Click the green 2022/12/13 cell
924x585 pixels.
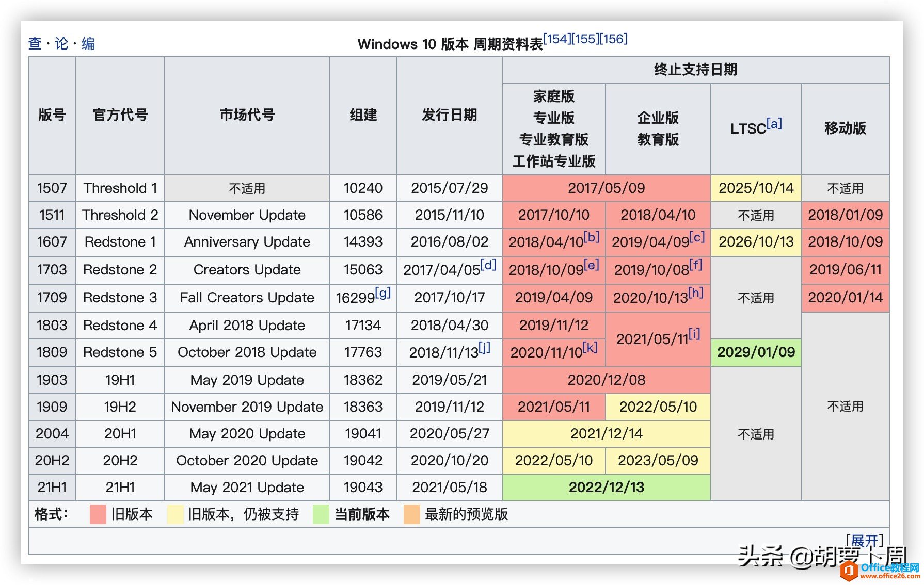point(607,488)
